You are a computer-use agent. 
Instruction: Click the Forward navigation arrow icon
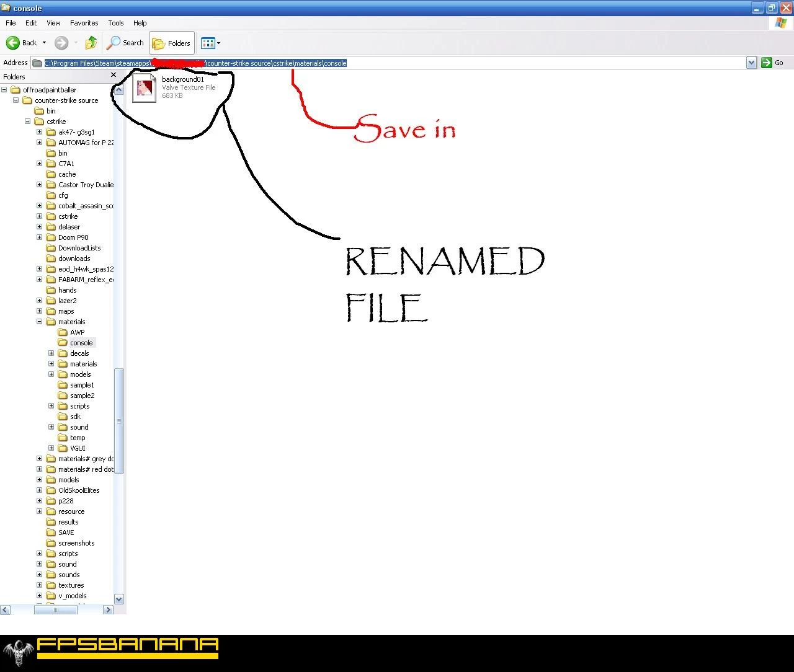(61, 43)
